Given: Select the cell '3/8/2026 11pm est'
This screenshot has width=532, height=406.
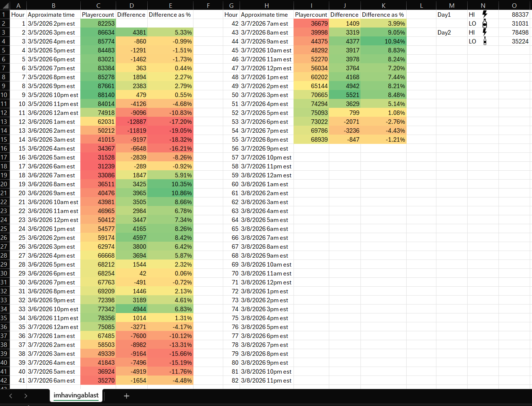Looking at the screenshot, I should click(267, 380).
